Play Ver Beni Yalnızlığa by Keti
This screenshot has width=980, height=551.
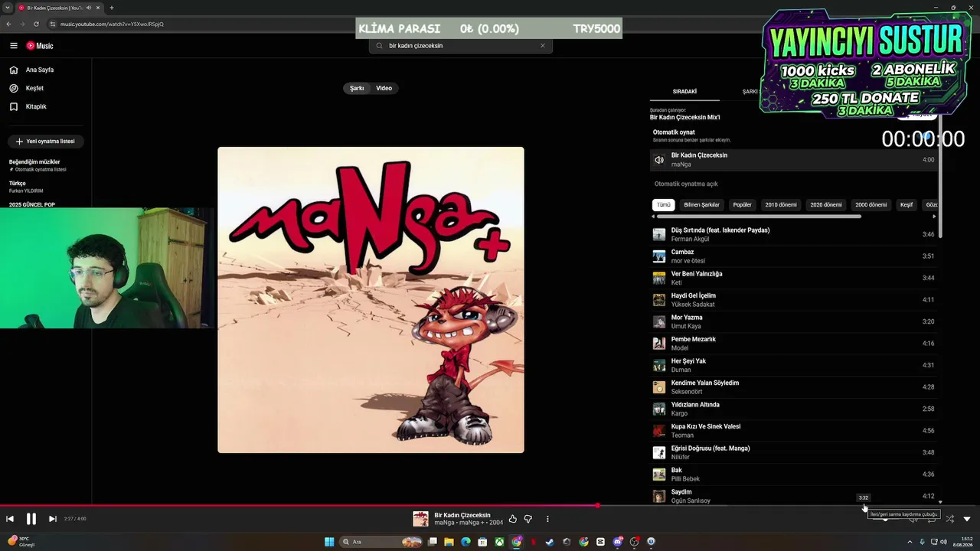tap(793, 278)
